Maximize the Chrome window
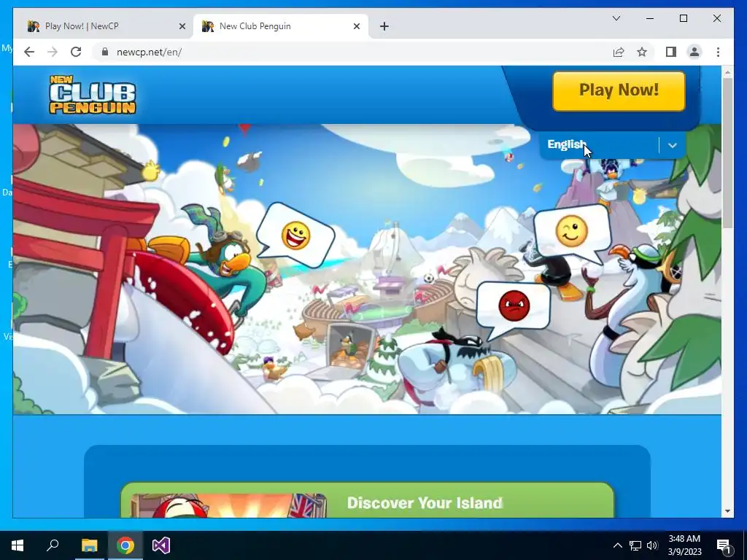 click(x=683, y=18)
